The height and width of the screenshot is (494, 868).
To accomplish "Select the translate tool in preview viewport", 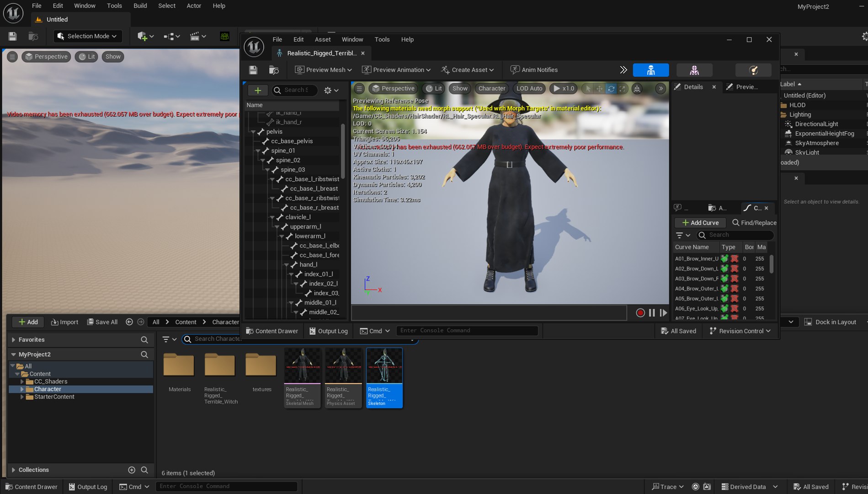I will (x=599, y=89).
